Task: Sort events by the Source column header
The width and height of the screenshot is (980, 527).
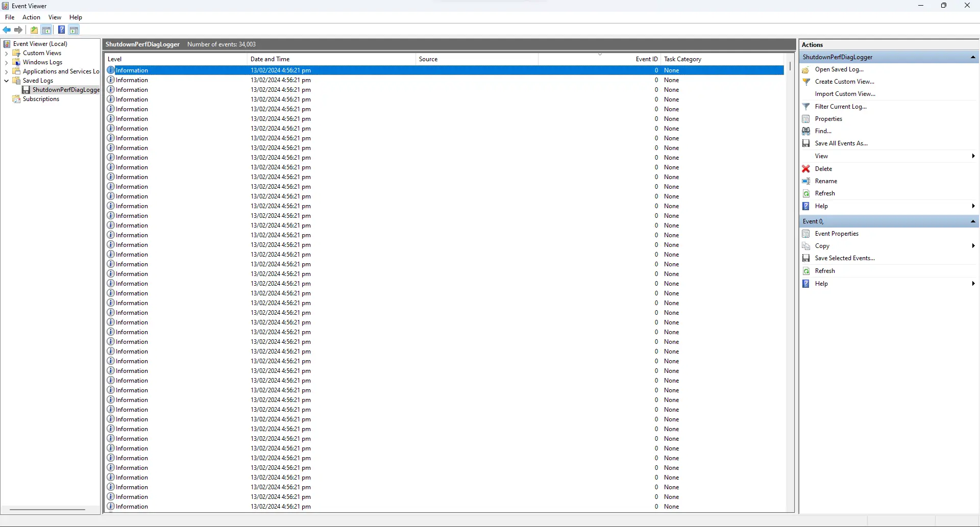Action: [x=477, y=59]
